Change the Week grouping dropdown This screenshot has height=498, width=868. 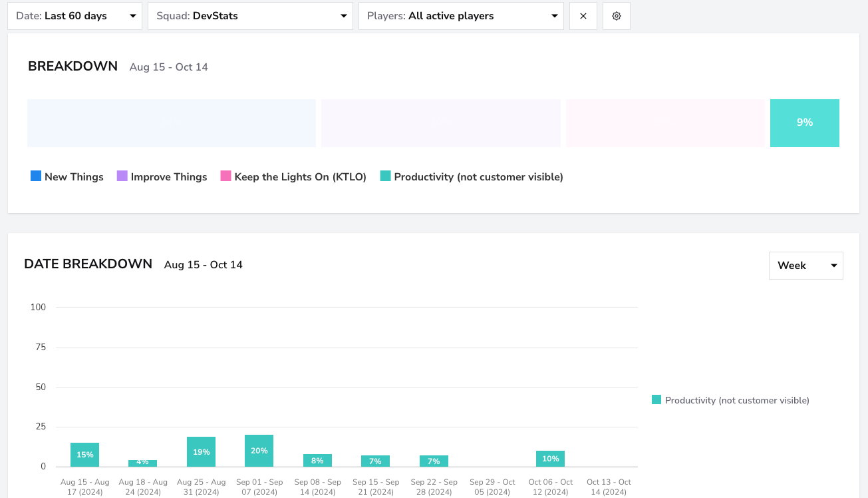click(806, 266)
